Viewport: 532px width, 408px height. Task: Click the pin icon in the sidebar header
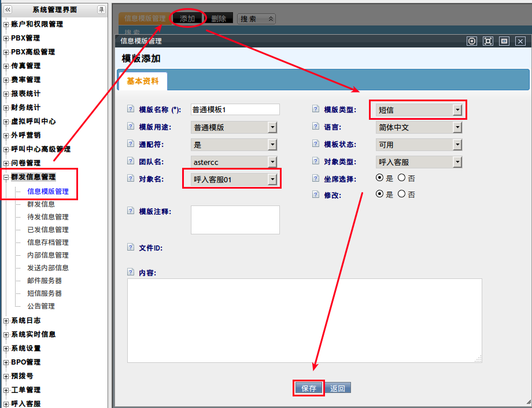click(101, 10)
